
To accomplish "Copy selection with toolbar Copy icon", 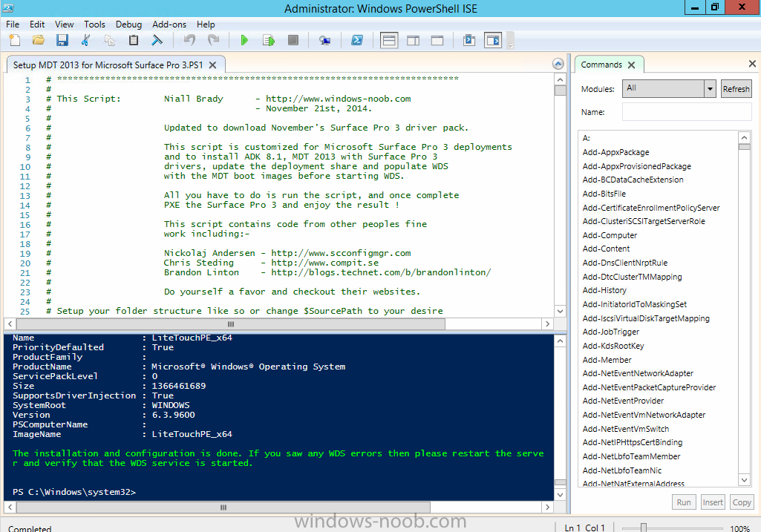I will click(110, 40).
